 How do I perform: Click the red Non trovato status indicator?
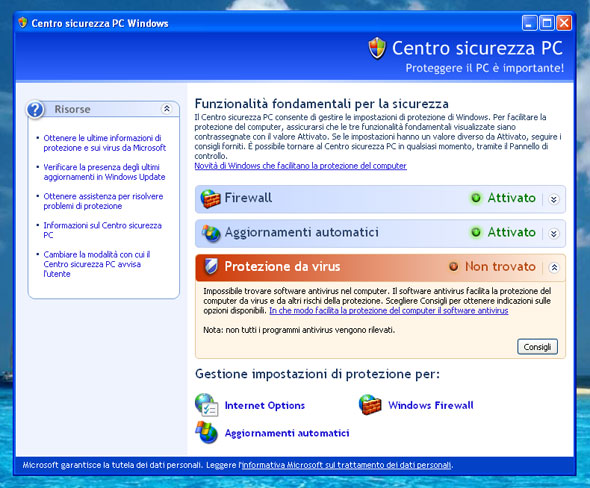tap(453, 266)
